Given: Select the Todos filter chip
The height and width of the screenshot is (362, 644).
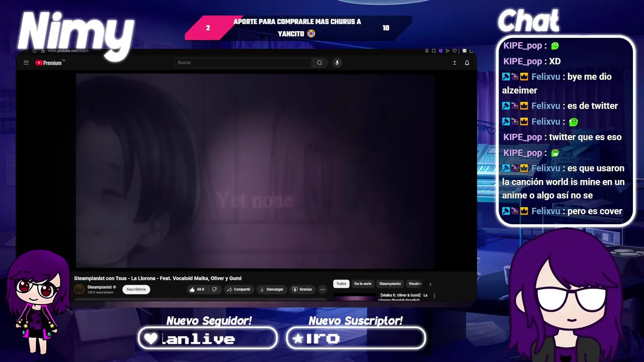Looking at the screenshot, I should coord(341,284).
